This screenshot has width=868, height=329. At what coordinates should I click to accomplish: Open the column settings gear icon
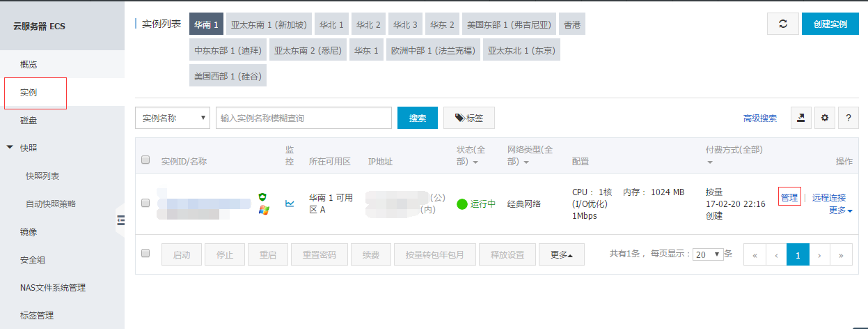coord(825,118)
